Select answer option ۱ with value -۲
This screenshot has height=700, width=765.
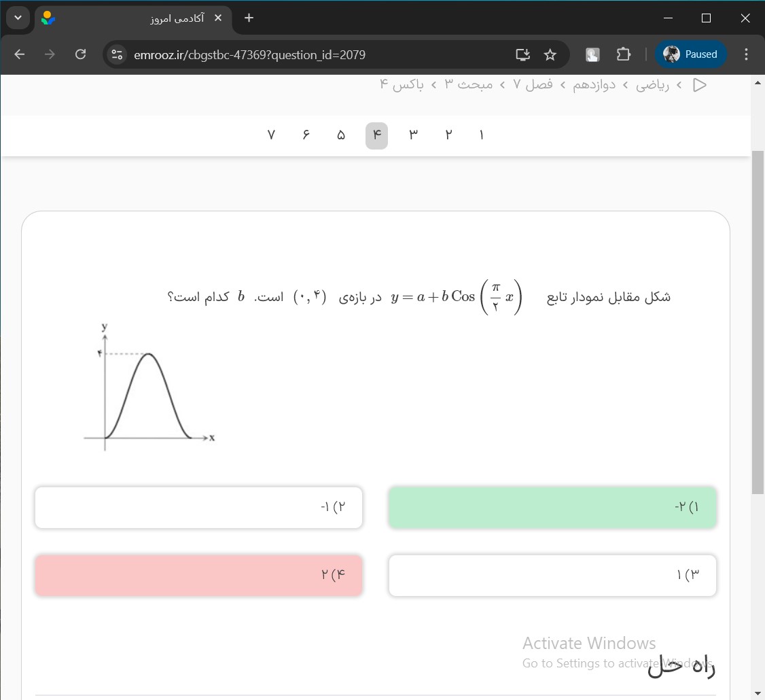[552, 507]
